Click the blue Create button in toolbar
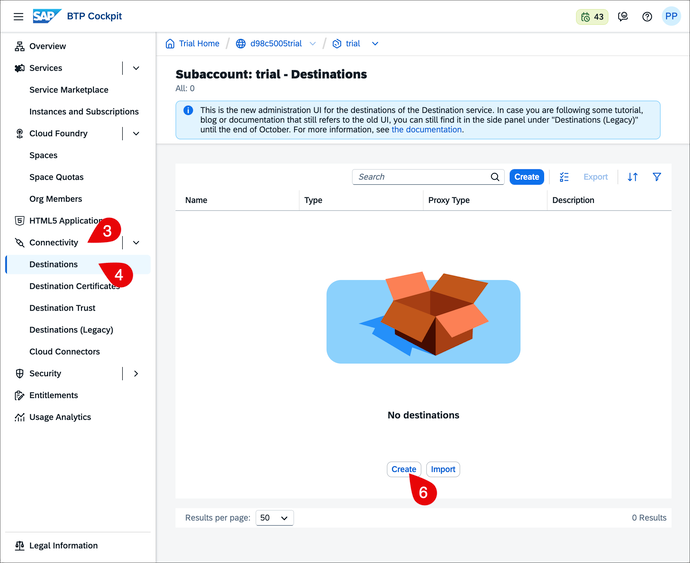The height and width of the screenshot is (563, 690). 527,177
